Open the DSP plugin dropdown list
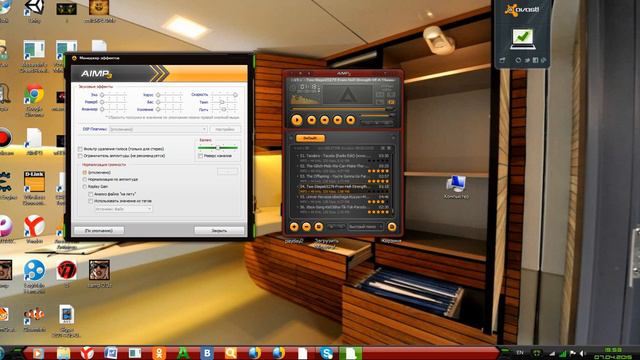Screen dimensions: 640x360 pyautogui.click(x=158, y=129)
